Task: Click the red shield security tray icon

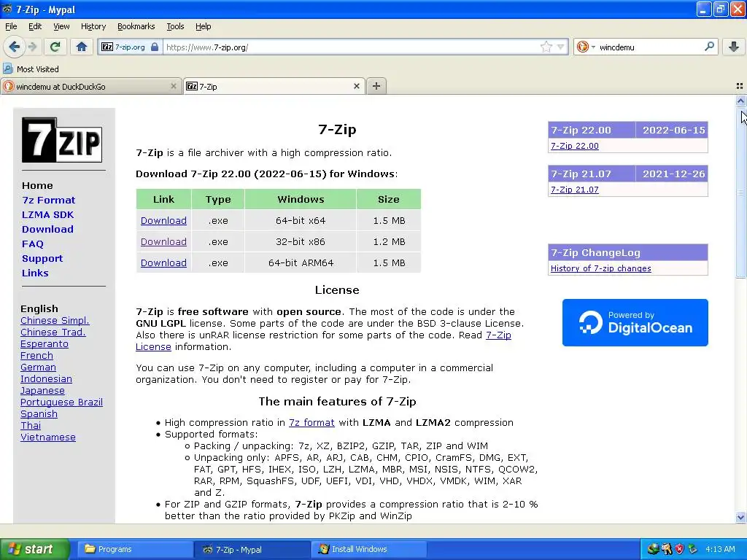Action: pyautogui.click(x=680, y=549)
